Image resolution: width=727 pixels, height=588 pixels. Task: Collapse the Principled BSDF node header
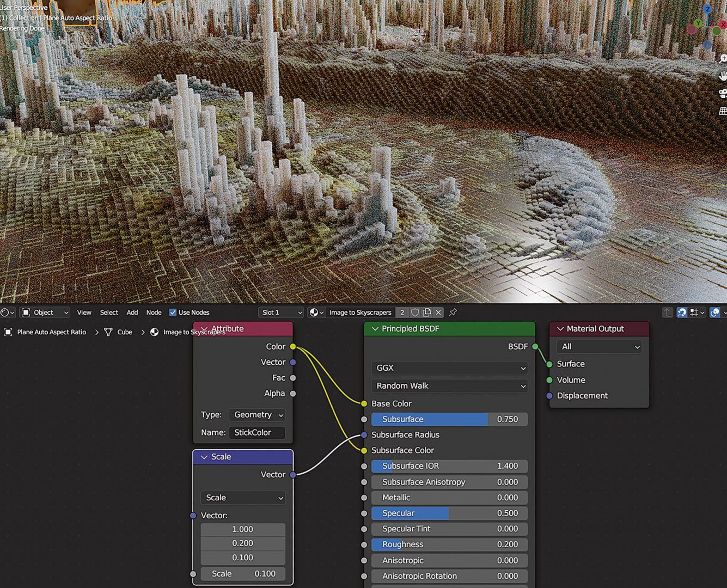(x=376, y=328)
